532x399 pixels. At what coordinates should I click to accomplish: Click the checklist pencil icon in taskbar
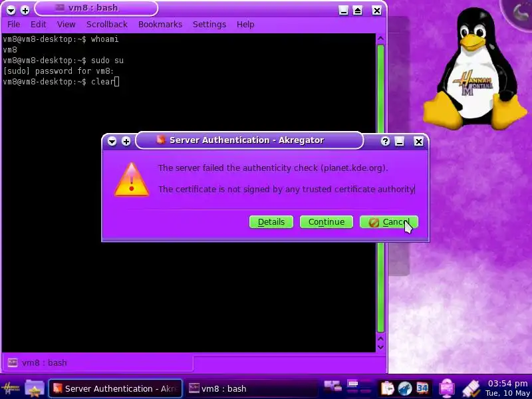471,388
